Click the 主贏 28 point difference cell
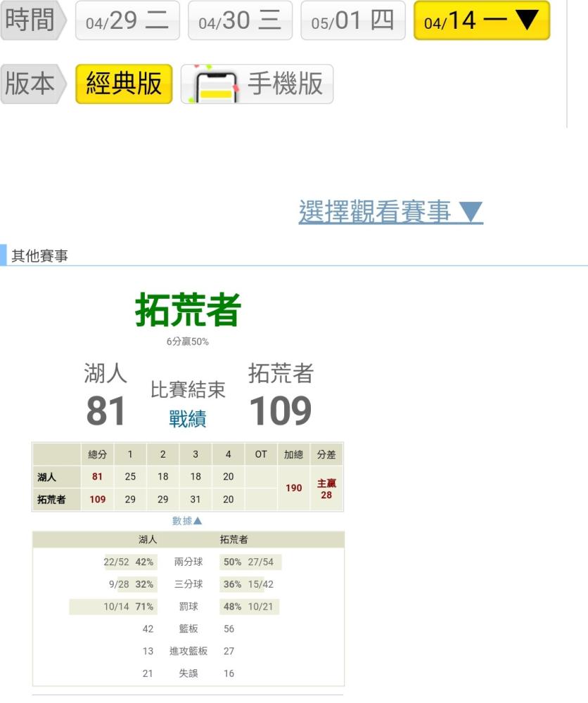588x703 pixels. [326, 489]
